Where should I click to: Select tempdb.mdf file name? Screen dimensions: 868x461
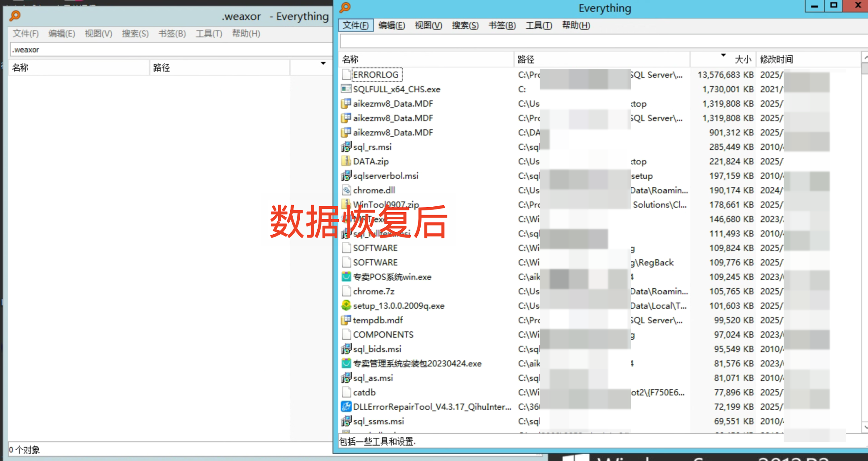pyautogui.click(x=378, y=320)
